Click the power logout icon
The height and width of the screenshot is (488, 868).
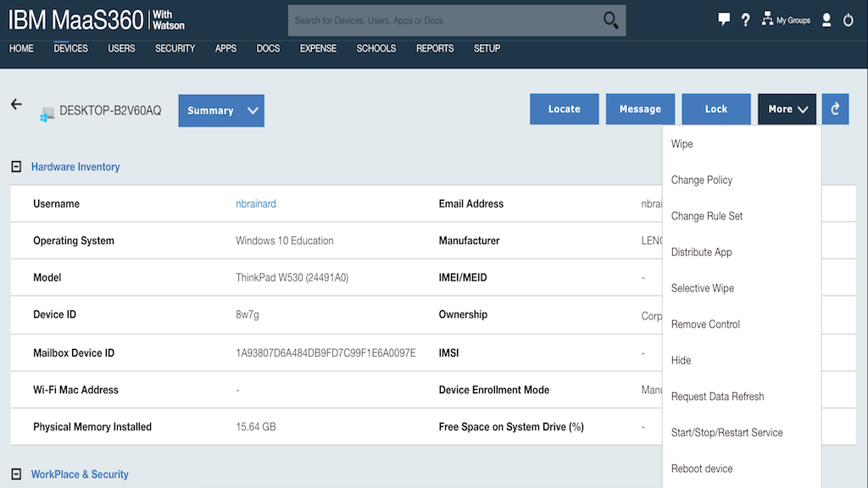point(849,19)
